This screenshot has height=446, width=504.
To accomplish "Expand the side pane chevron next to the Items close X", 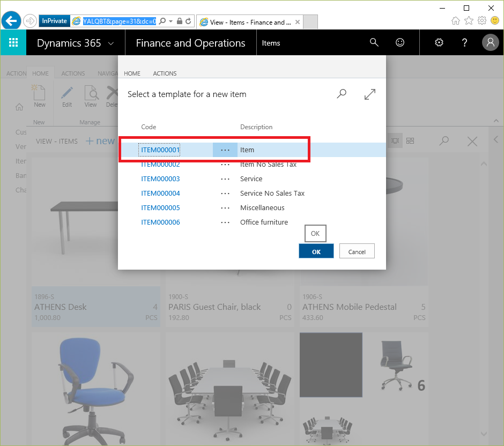I will 496,139.
